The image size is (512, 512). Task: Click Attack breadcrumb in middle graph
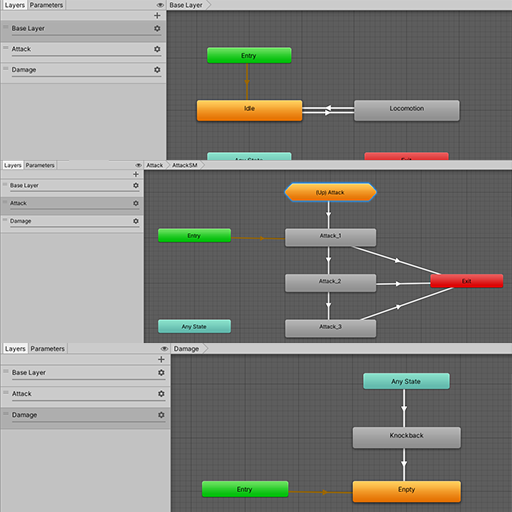coord(155,165)
